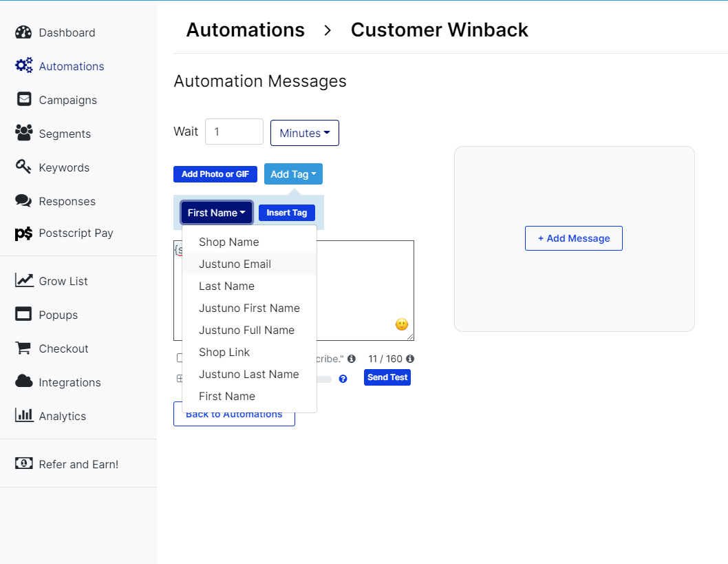728x564 pixels.
Task: Click the info icon beside character count
Action: pos(410,359)
